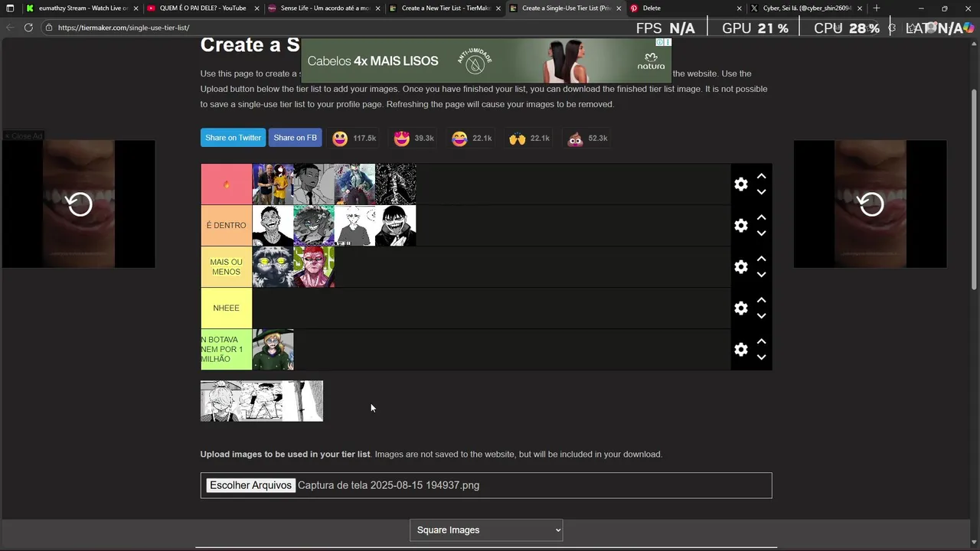Open settings gear for MAIS OU MENOS tier

click(740, 267)
